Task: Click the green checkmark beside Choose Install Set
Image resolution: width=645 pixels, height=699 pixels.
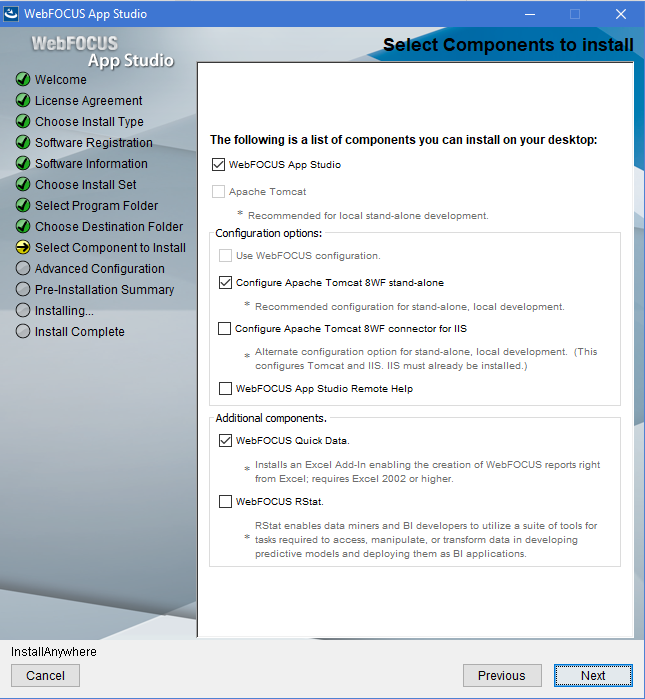Action: click(23, 184)
